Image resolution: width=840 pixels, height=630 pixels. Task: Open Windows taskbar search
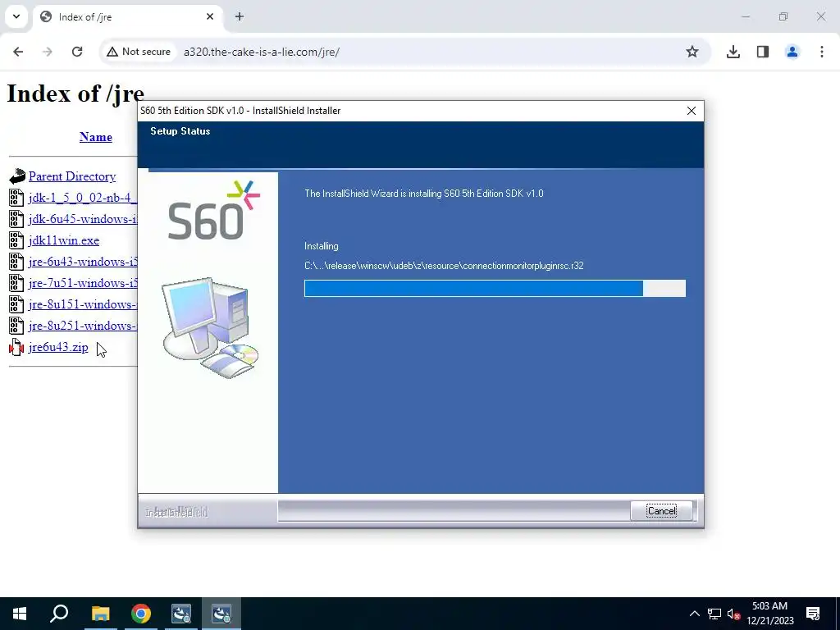(x=59, y=614)
